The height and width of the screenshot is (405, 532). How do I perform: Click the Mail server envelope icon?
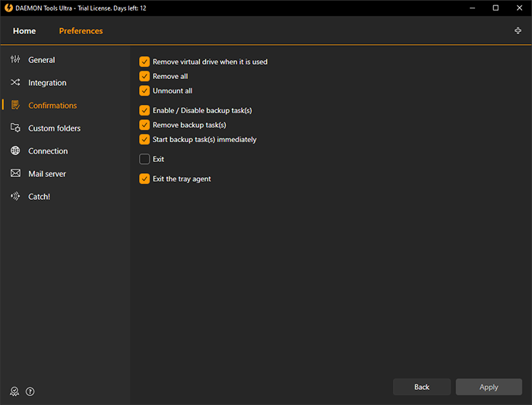point(15,173)
